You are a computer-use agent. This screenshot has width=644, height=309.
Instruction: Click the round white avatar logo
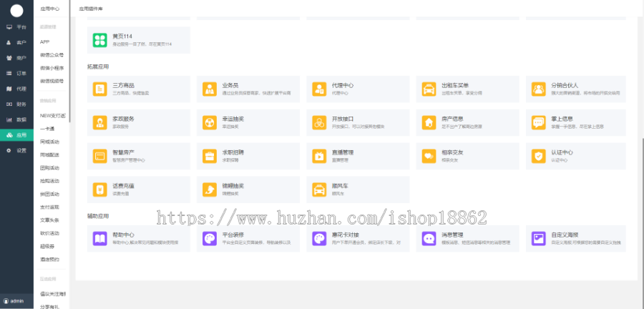17,11
